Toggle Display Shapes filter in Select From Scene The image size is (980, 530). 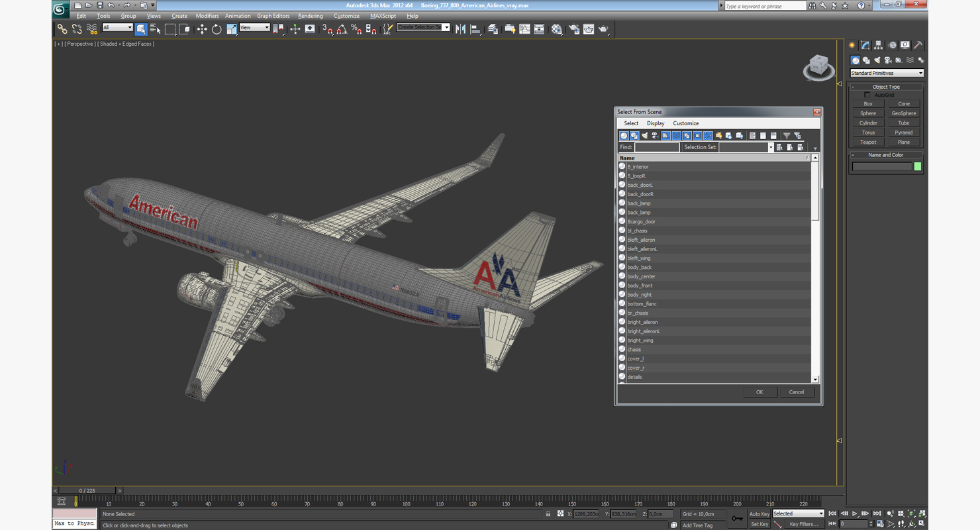point(634,135)
